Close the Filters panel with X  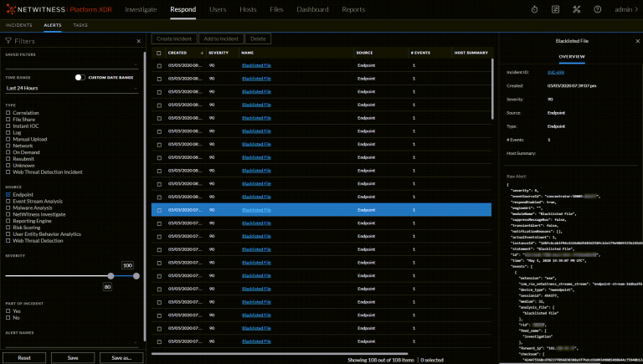(x=139, y=40)
